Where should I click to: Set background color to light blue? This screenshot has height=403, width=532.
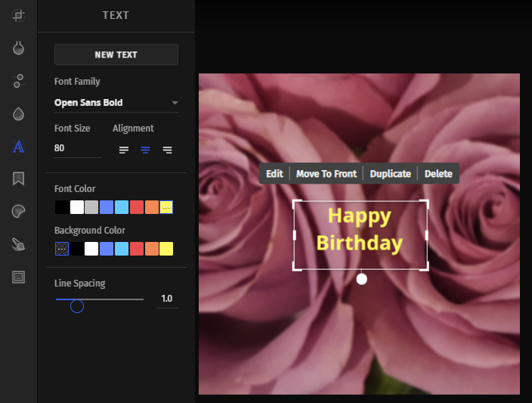coord(122,249)
